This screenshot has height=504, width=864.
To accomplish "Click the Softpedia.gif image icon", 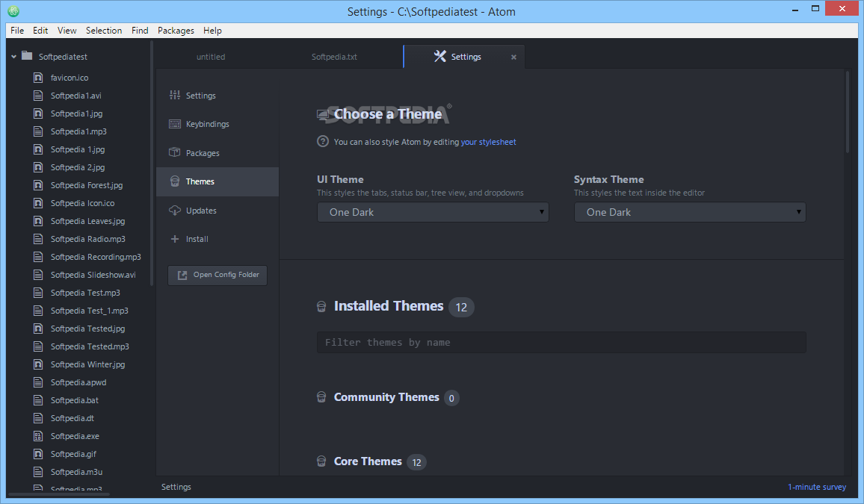I will tap(38, 454).
